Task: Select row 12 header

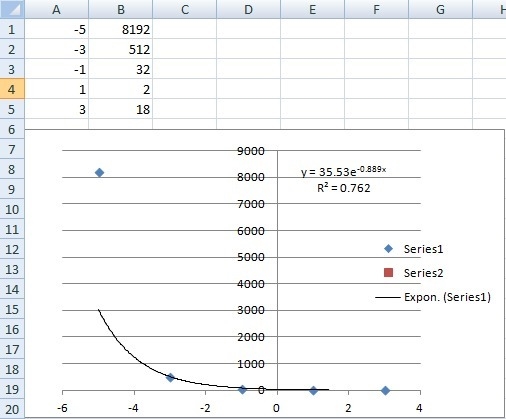Action: pos(12,249)
